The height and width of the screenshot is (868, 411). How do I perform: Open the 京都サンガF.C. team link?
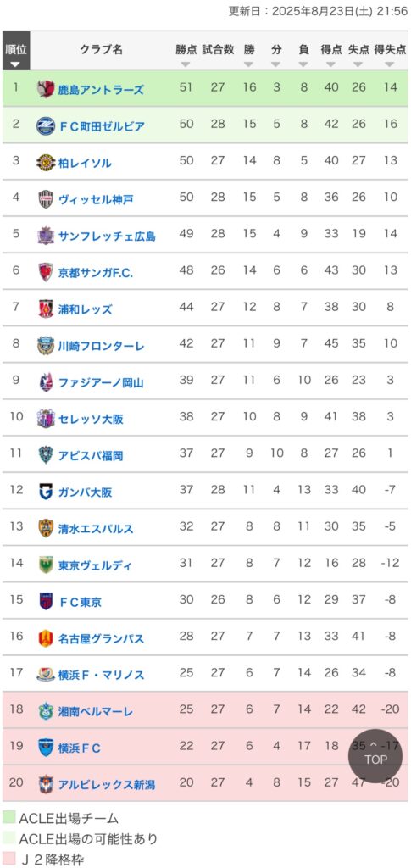(96, 273)
